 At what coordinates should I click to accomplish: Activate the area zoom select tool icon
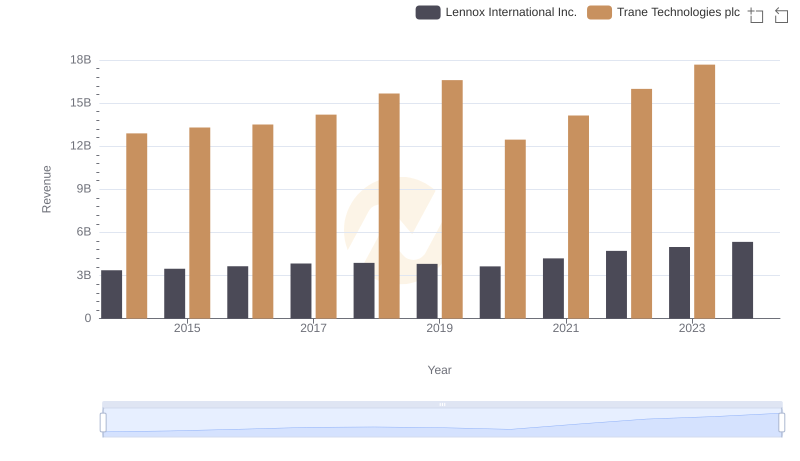tap(756, 14)
